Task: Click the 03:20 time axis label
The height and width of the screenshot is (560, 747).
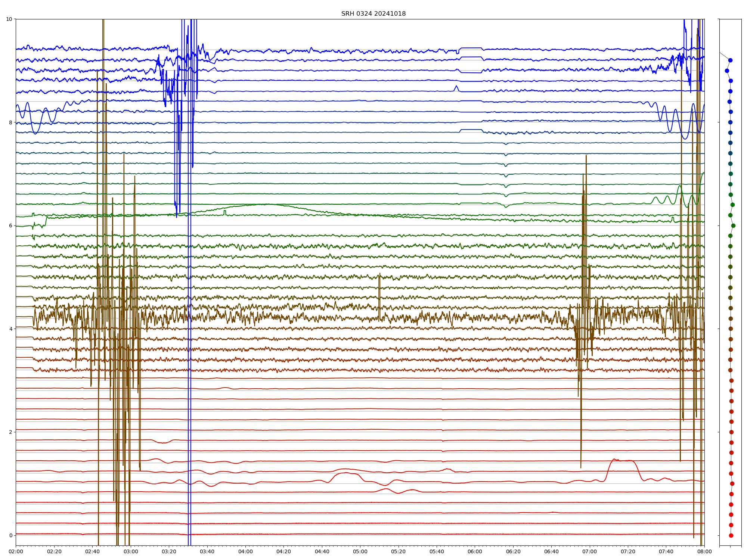Action: (x=169, y=551)
